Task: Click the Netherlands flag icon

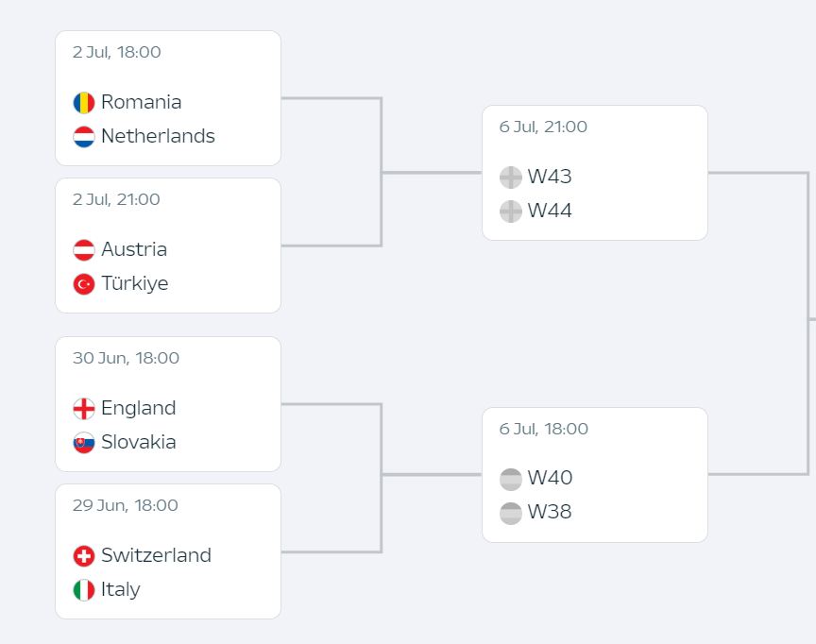Action: coord(84,137)
